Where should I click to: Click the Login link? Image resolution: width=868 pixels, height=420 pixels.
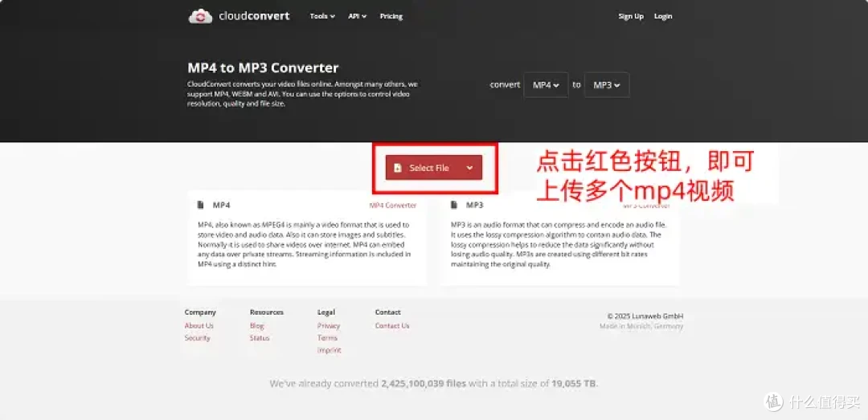click(x=662, y=17)
